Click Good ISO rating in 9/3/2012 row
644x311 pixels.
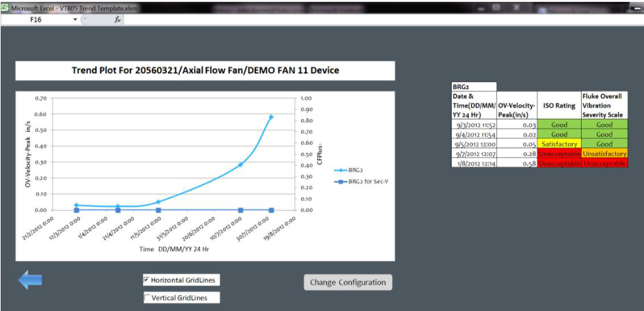tap(559, 125)
